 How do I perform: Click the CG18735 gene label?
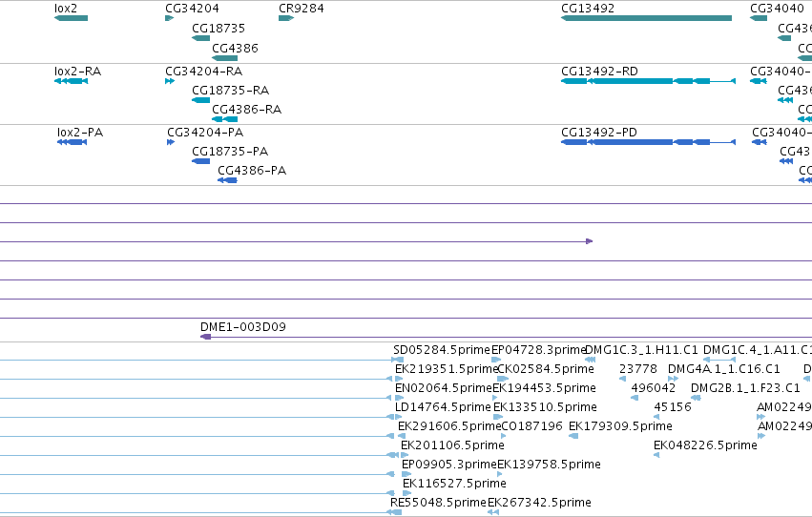pyautogui.click(x=219, y=29)
